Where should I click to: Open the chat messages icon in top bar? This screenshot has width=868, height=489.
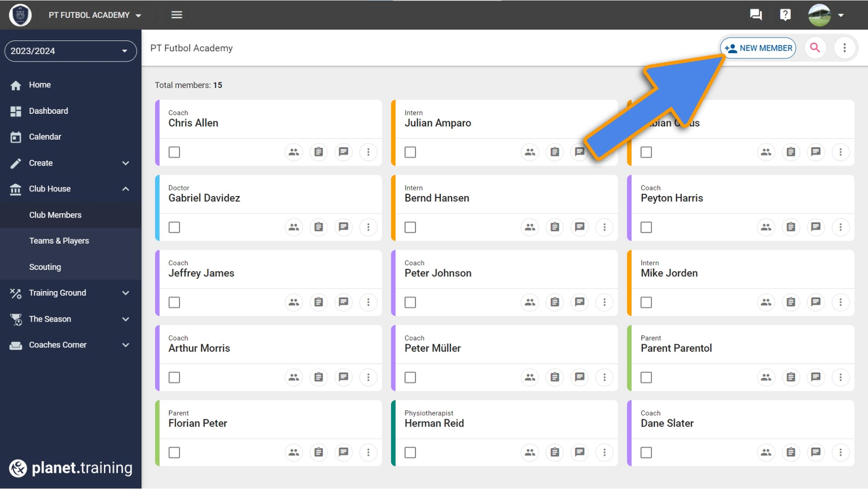click(755, 15)
